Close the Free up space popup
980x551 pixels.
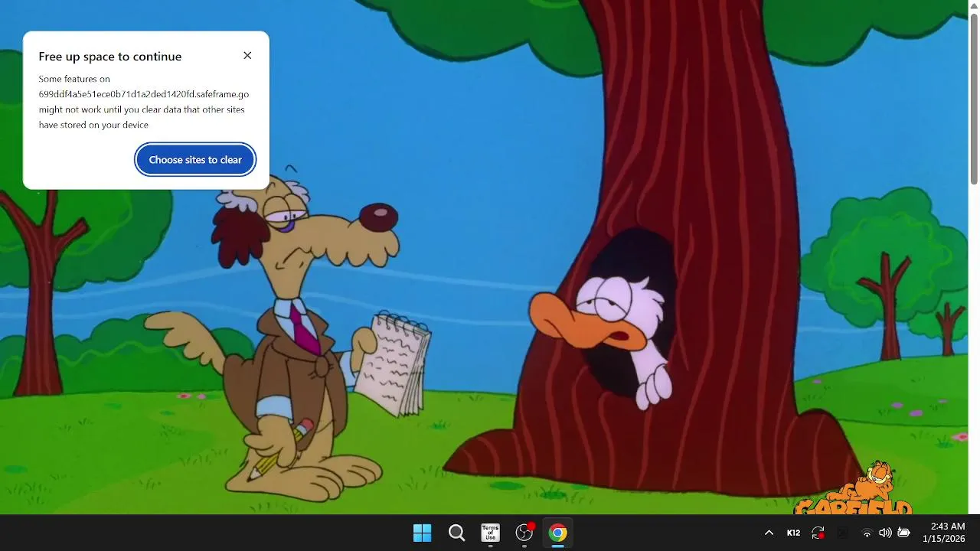click(247, 56)
